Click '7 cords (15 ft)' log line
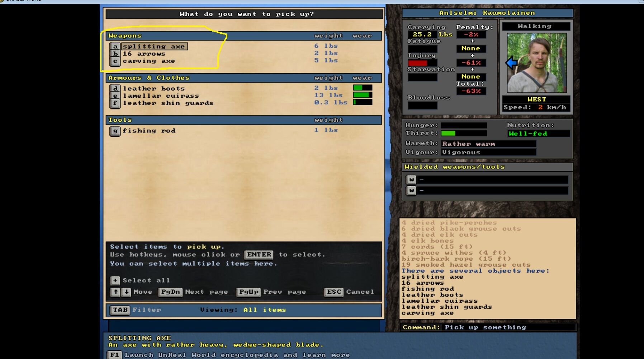This screenshot has height=359, width=644. click(437, 247)
